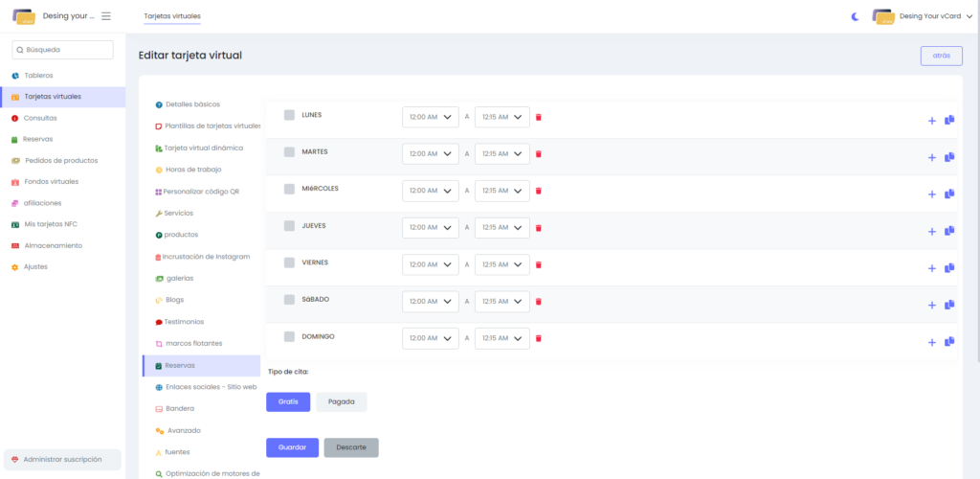Copy the JUEVES schedule using duplicate icon
The width and height of the screenshot is (980, 479).
click(x=949, y=231)
